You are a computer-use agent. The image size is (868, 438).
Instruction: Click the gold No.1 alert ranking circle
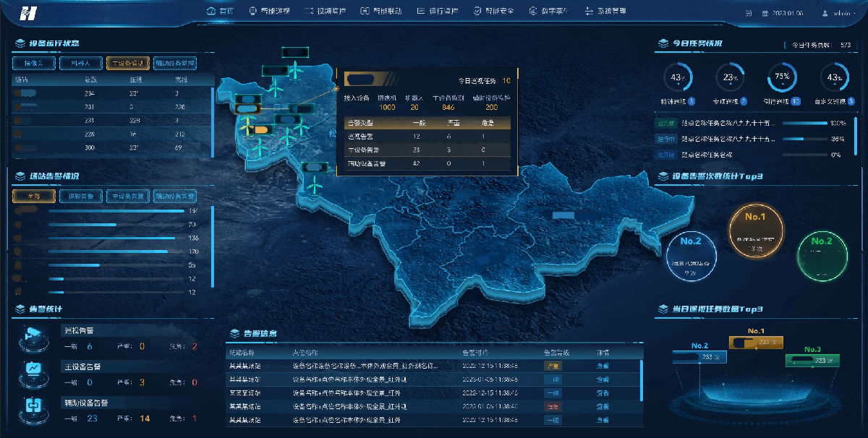tap(755, 231)
